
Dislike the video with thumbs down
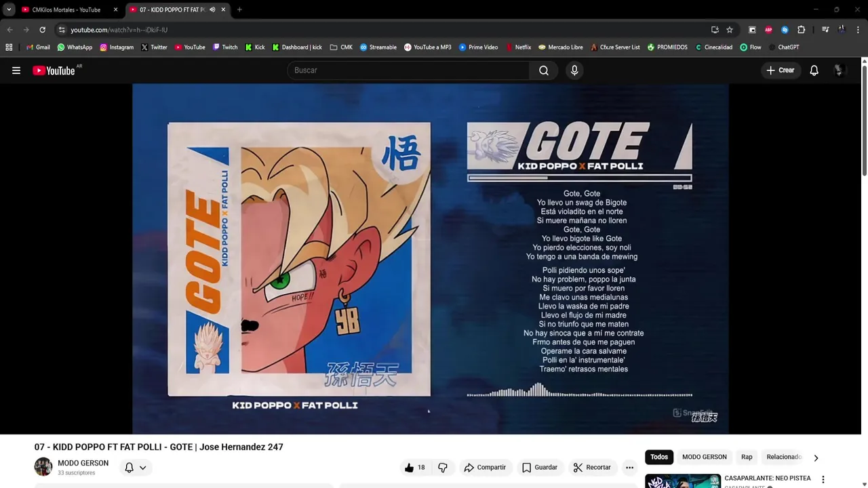coord(443,468)
